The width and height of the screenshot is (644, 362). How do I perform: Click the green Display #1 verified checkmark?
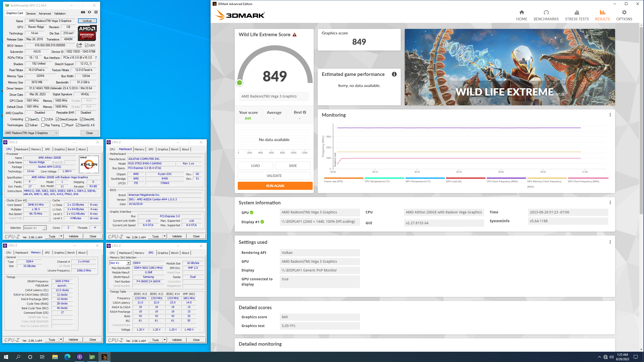262,222
